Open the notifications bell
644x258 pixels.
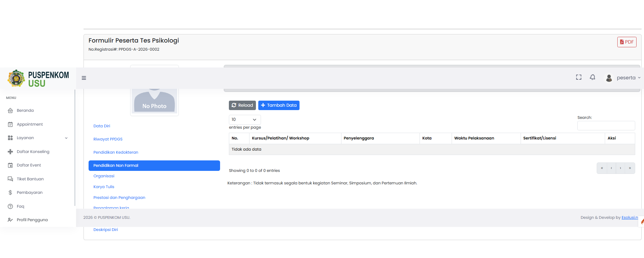pos(592,77)
